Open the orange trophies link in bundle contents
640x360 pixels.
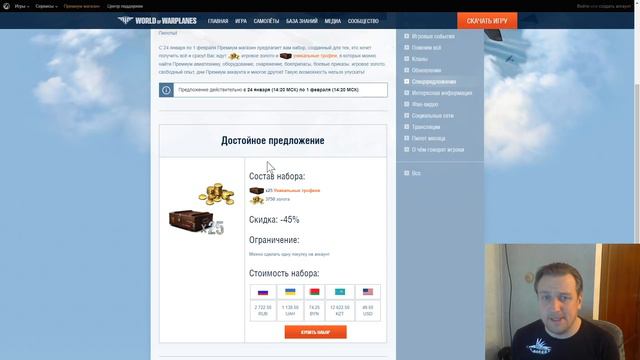(x=297, y=191)
